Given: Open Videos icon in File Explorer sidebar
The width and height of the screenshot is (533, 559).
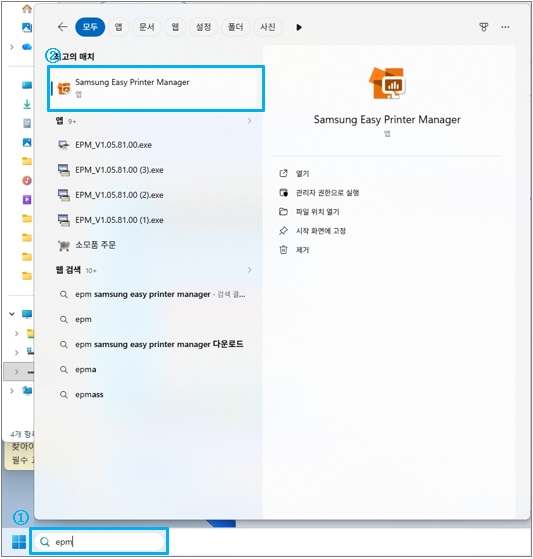Looking at the screenshot, I should point(27,200).
